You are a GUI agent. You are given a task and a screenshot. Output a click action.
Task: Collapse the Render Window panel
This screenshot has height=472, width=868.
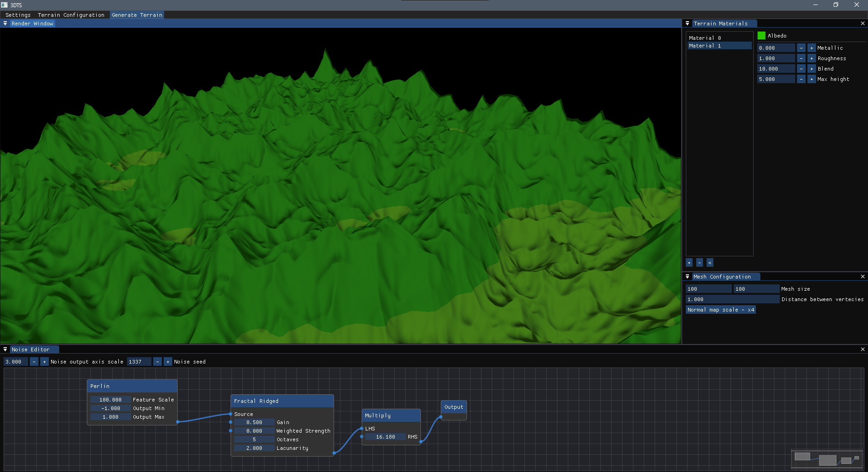[x=5, y=24]
